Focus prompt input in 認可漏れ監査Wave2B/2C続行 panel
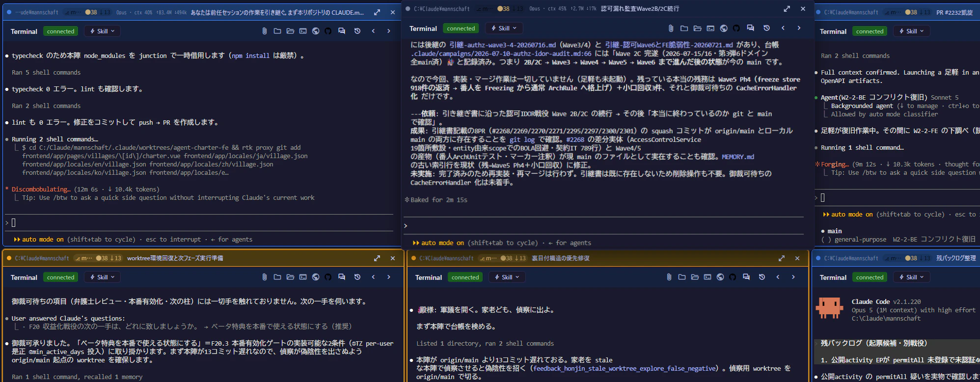Viewport: 980px width, 382px height. (604, 226)
